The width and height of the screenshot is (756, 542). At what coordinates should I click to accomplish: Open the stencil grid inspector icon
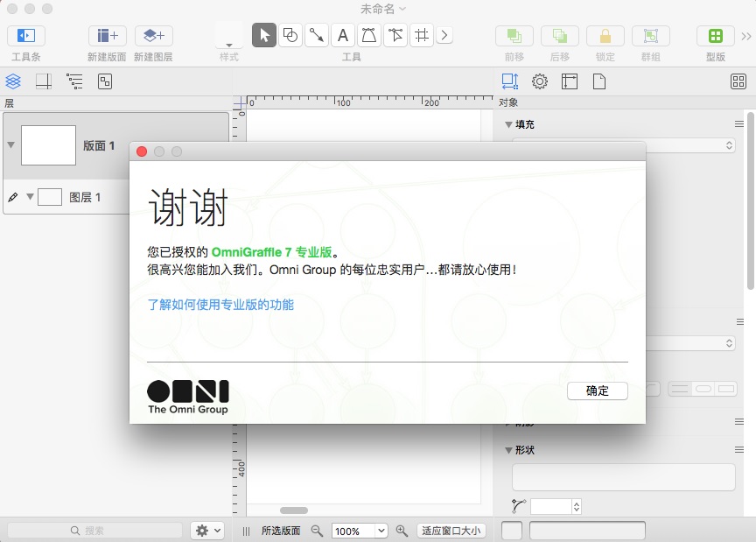click(x=738, y=81)
